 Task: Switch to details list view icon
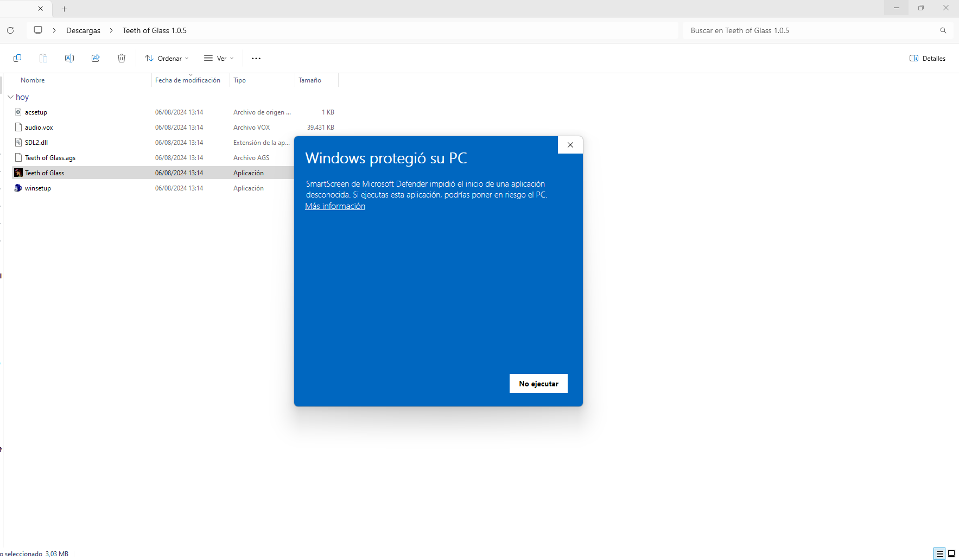pyautogui.click(x=940, y=553)
